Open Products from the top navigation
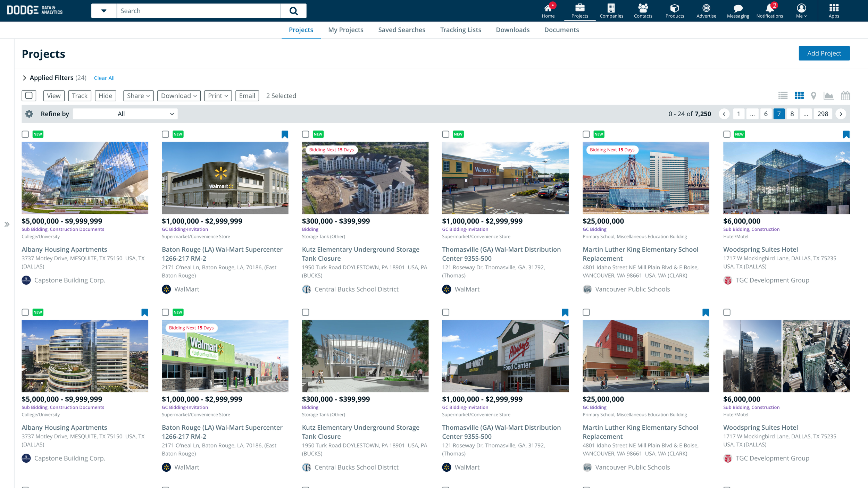Image resolution: width=868 pixels, height=488 pixels. point(675,11)
